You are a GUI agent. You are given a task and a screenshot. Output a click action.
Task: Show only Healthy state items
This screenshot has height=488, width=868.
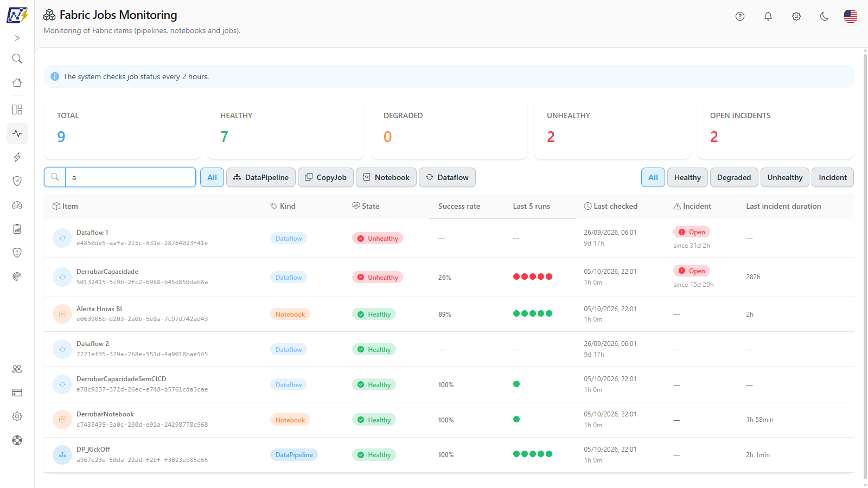click(x=687, y=177)
